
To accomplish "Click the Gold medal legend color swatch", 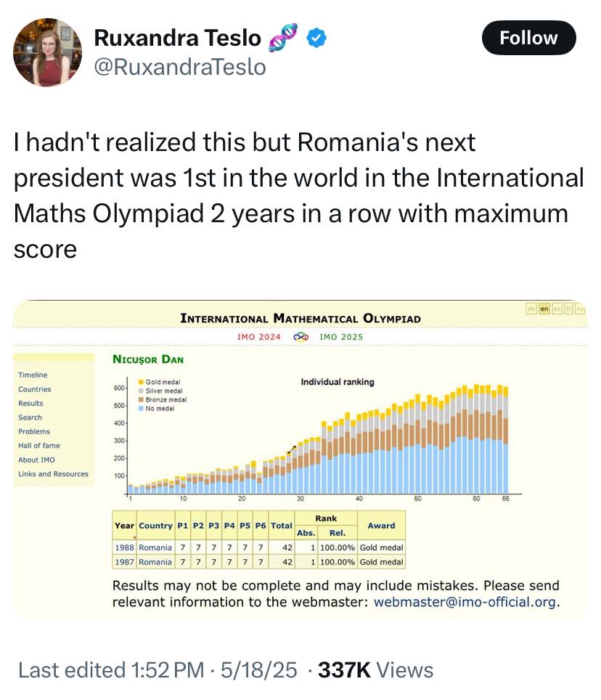I will tap(140, 382).
